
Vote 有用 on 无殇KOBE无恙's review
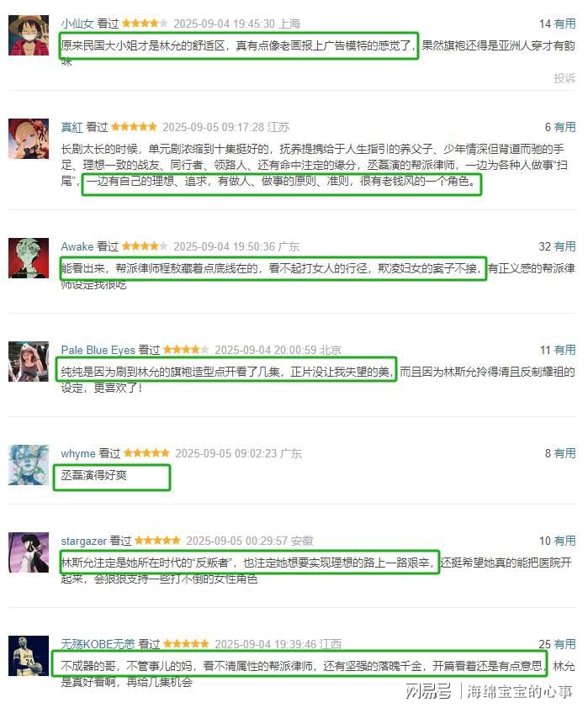(x=564, y=644)
